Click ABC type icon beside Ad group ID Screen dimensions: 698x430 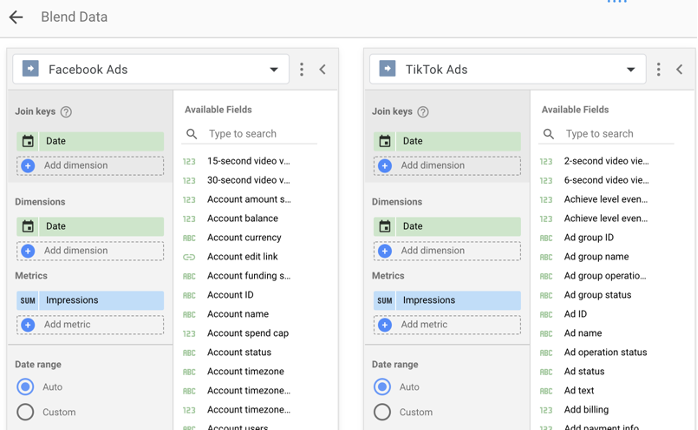[x=546, y=238]
